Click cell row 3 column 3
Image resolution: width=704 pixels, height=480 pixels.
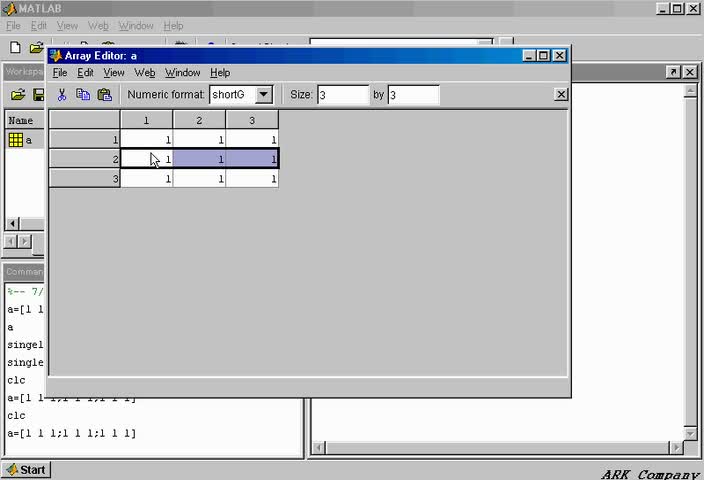click(252, 179)
